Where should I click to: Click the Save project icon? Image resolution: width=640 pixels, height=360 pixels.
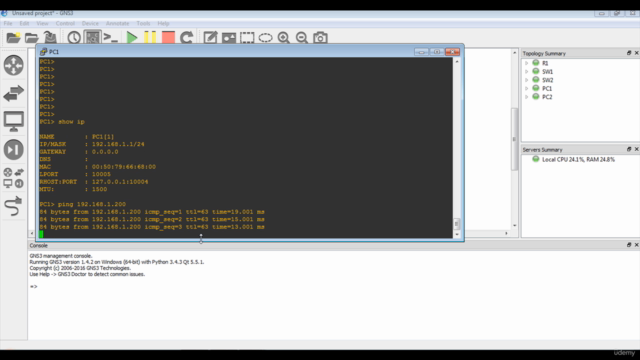50,38
